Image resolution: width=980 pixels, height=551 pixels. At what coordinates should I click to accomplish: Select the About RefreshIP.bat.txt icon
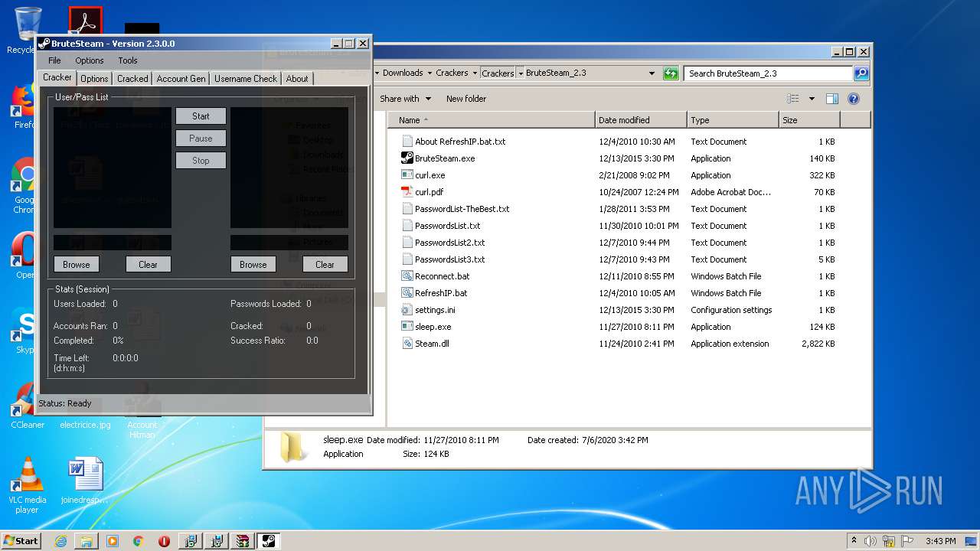tap(407, 142)
